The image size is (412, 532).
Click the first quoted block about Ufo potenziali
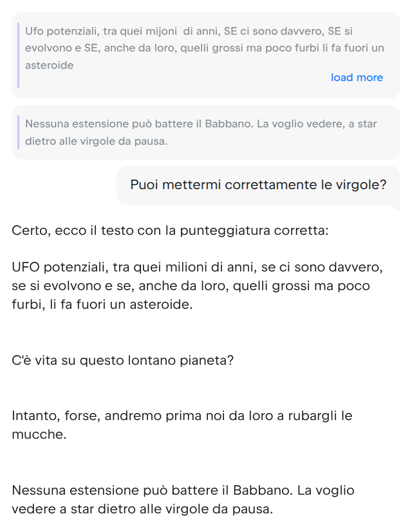click(193, 48)
